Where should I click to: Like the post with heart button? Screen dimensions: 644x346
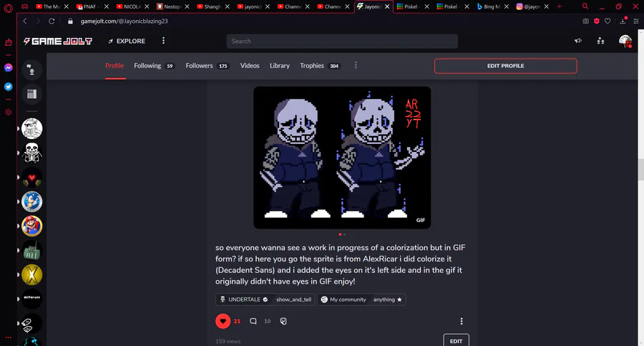[x=223, y=322]
